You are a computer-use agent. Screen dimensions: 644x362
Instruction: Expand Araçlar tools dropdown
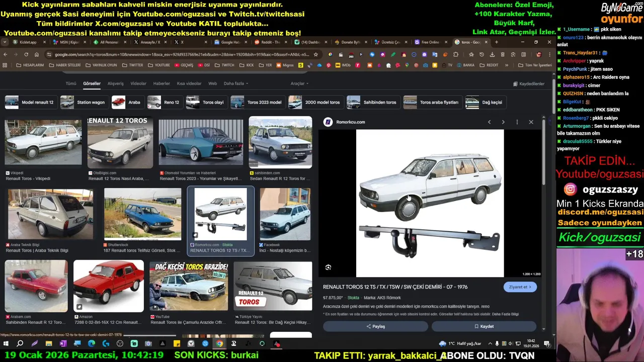pyautogui.click(x=299, y=83)
